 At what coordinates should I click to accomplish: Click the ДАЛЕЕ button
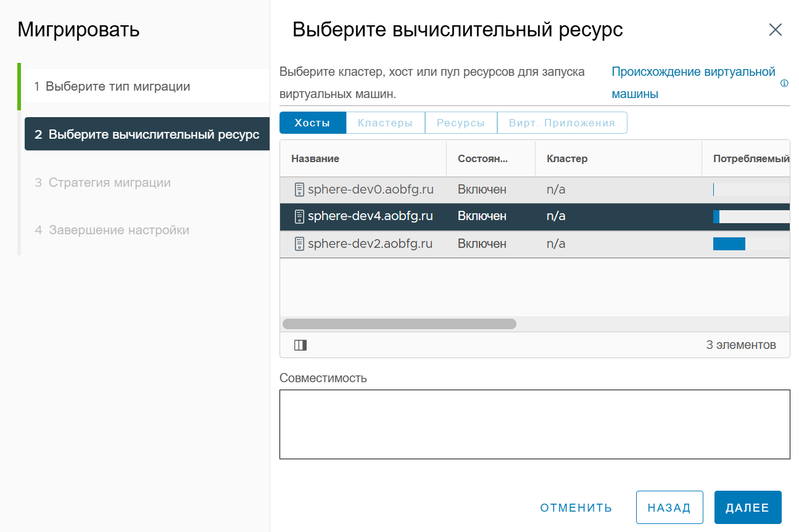[748, 508]
